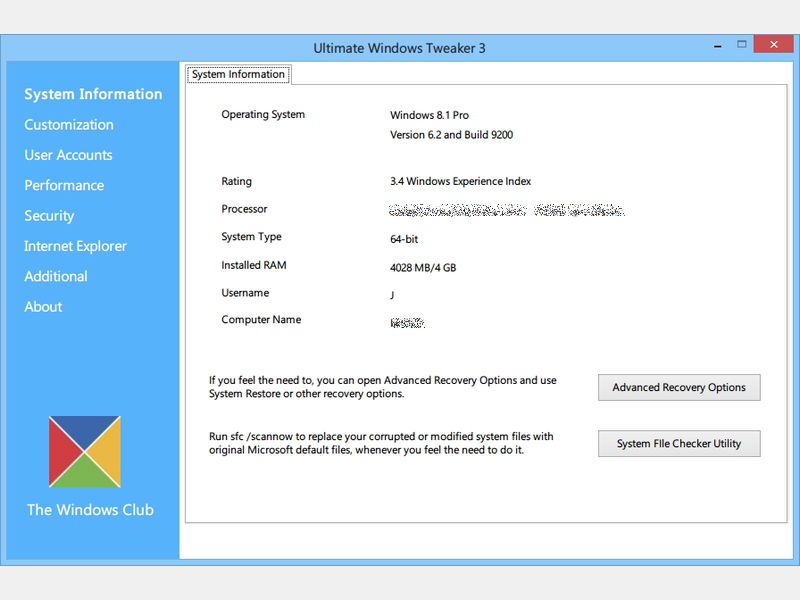Close the Ultimate Windows Tweaker window
The image size is (800, 600).
[773, 44]
